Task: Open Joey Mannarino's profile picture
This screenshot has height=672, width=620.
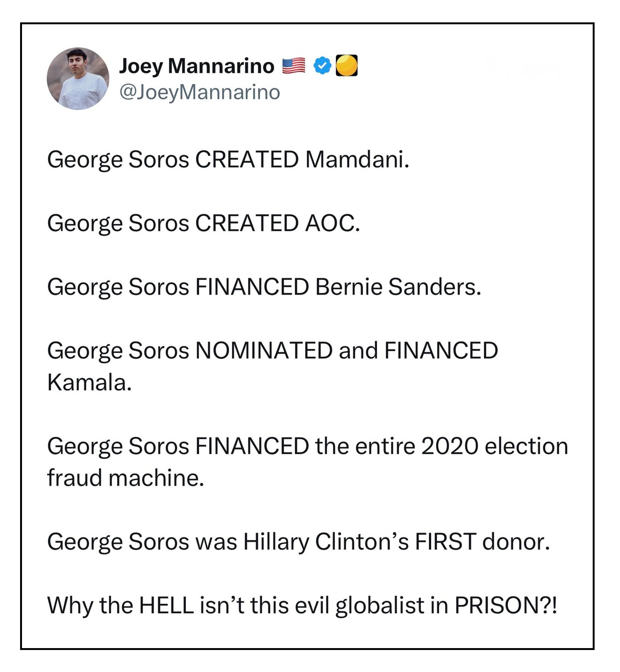Action: (x=78, y=79)
